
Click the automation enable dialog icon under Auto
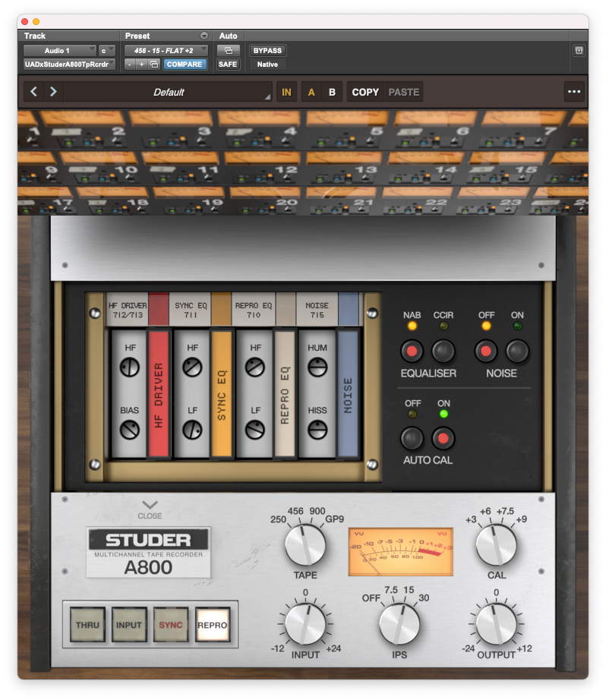(228, 50)
